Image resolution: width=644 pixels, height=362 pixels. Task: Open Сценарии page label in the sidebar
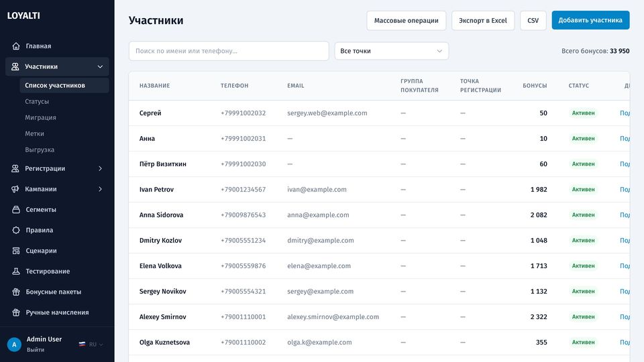point(41,250)
